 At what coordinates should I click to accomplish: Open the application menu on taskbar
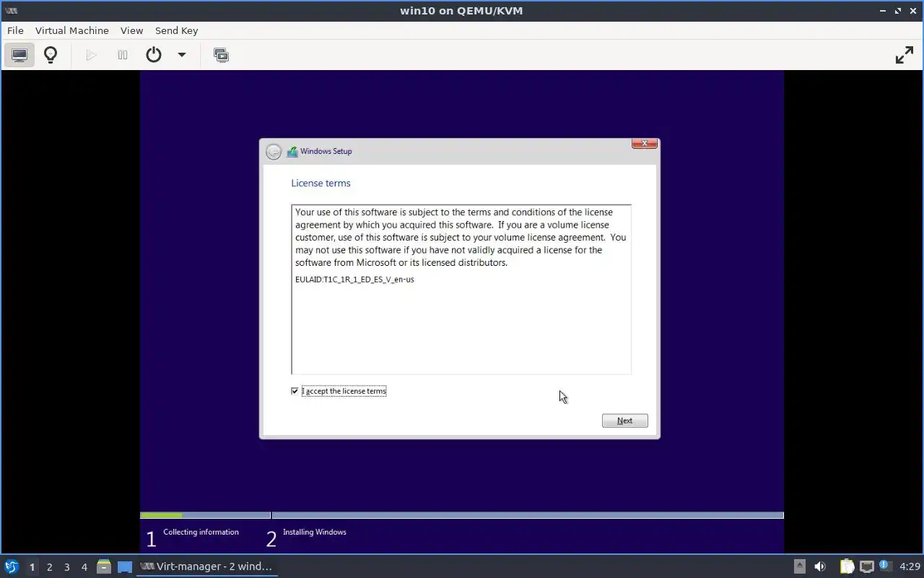(12, 566)
